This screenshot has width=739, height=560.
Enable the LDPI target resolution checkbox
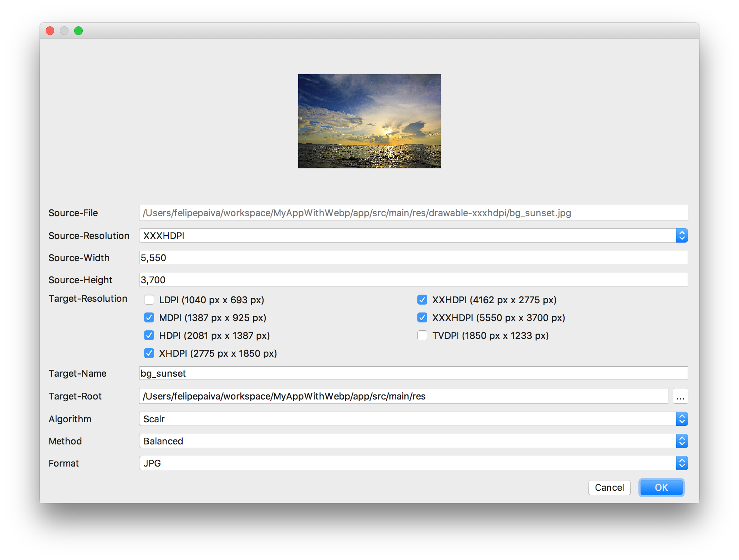[149, 300]
